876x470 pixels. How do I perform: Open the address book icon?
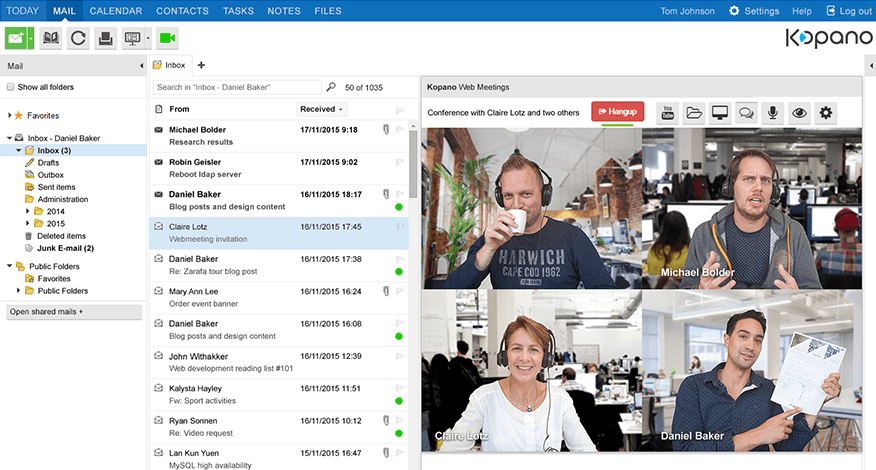pyautogui.click(x=50, y=39)
